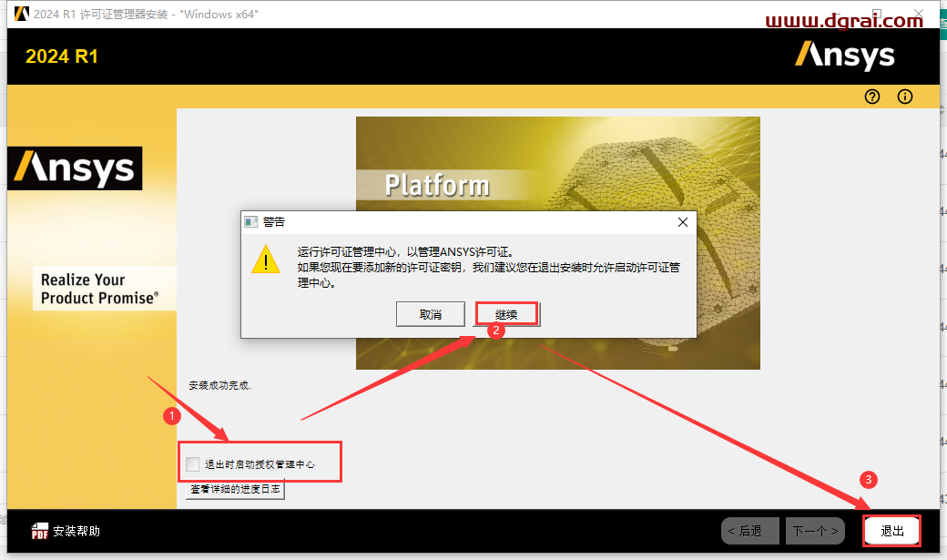Enable 退出时启动授权管理中心 checkbox
Image resolution: width=947 pixels, height=560 pixels.
pos(193,464)
